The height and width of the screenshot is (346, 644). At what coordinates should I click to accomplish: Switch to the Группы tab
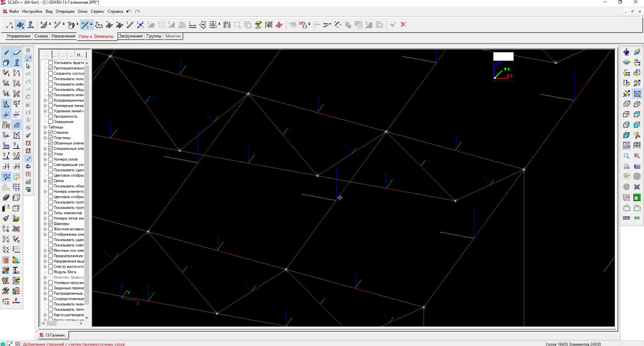click(154, 36)
